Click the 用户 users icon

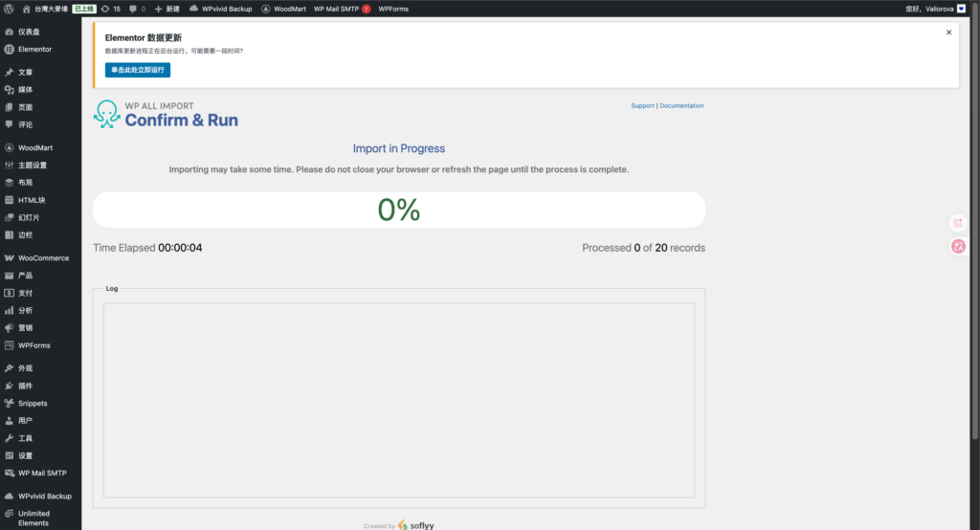pos(9,421)
